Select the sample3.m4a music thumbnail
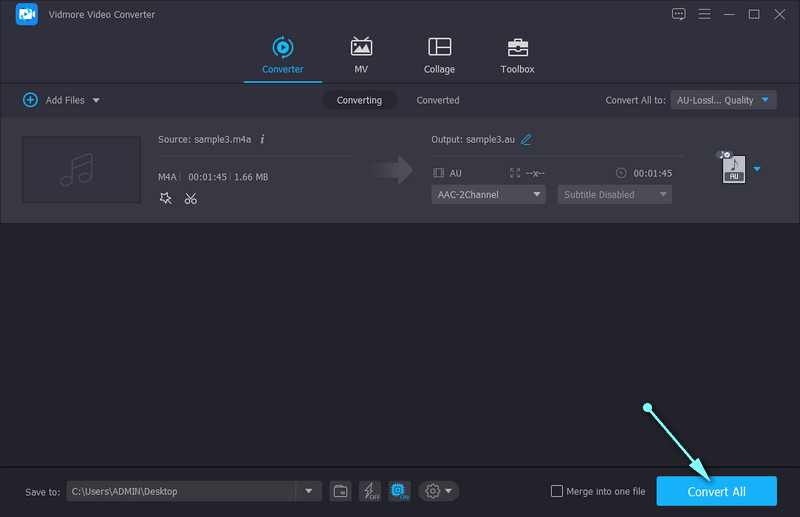Viewport: 800px width, 517px height. (x=81, y=170)
